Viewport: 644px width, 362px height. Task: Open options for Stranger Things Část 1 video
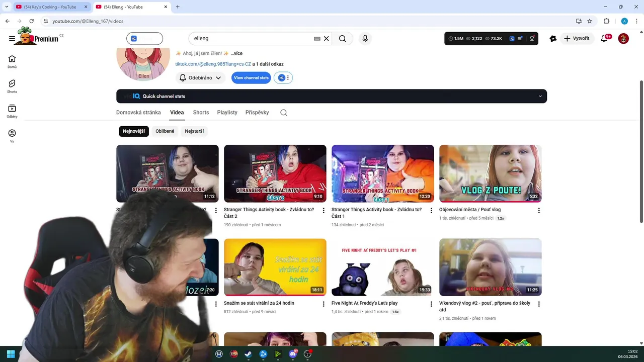click(431, 211)
